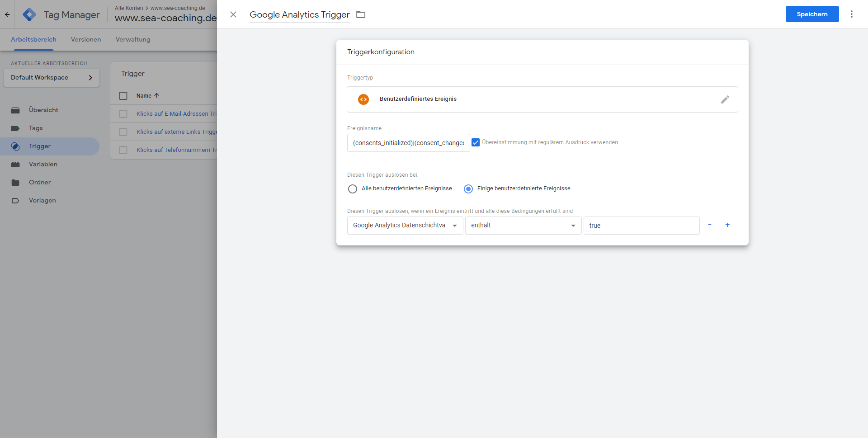Click the Übersicht sidebar icon
The width and height of the screenshot is (868, 438).
pyautogui.click(x=15, y=110)
